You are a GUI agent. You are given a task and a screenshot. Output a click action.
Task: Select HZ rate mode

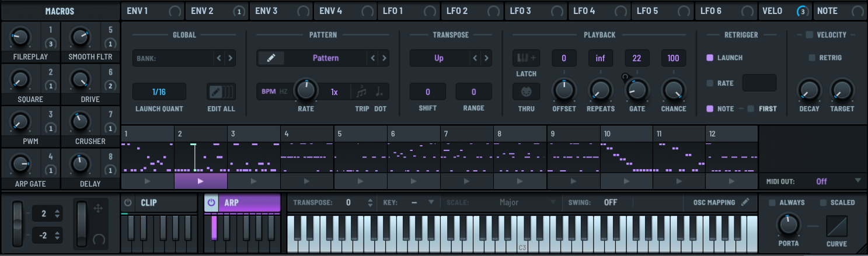(x=284, y=92)
